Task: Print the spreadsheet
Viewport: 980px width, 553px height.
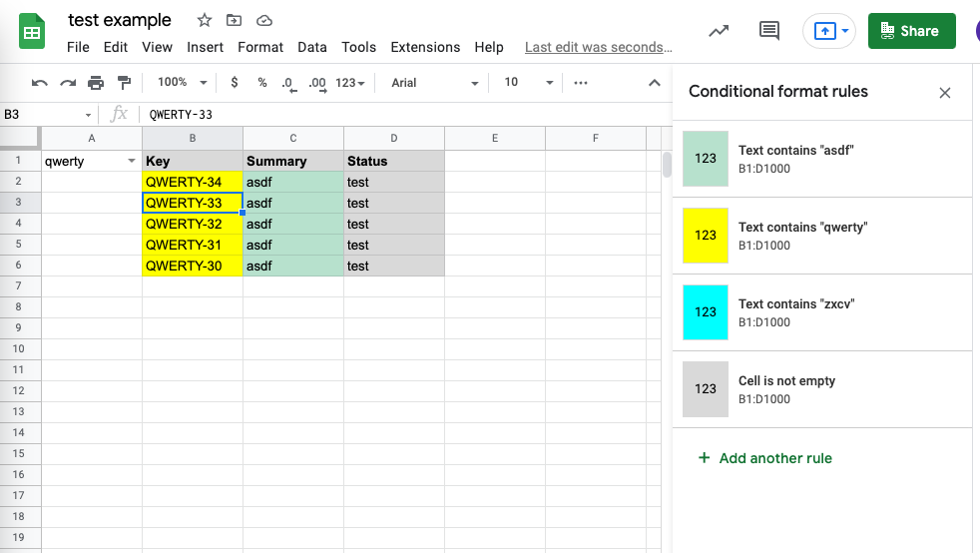Action: point(96,83)
